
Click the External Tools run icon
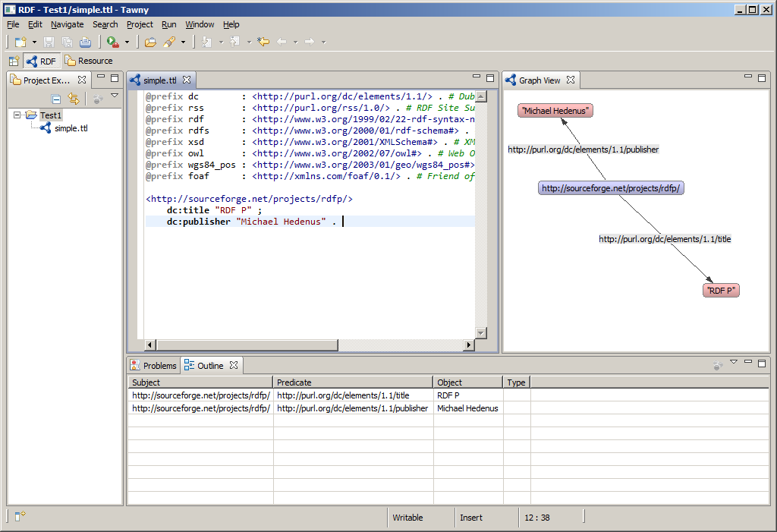point(112,42)
